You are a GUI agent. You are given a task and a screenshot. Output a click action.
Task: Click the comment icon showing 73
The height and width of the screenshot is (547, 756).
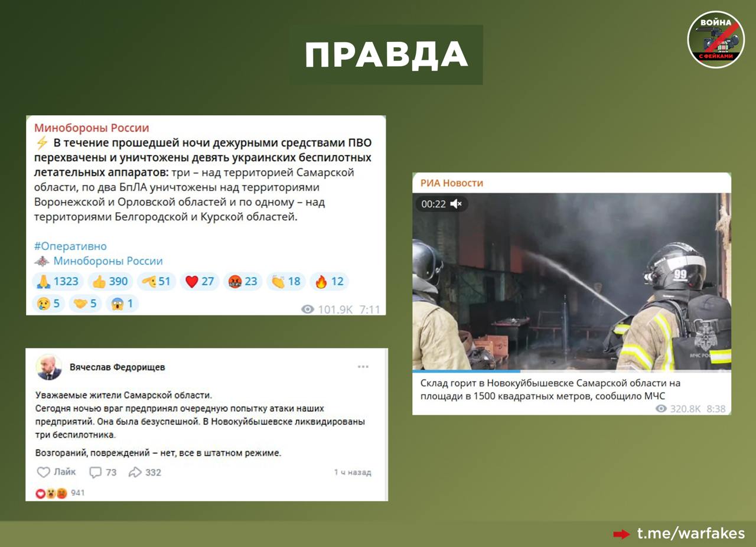102,472
